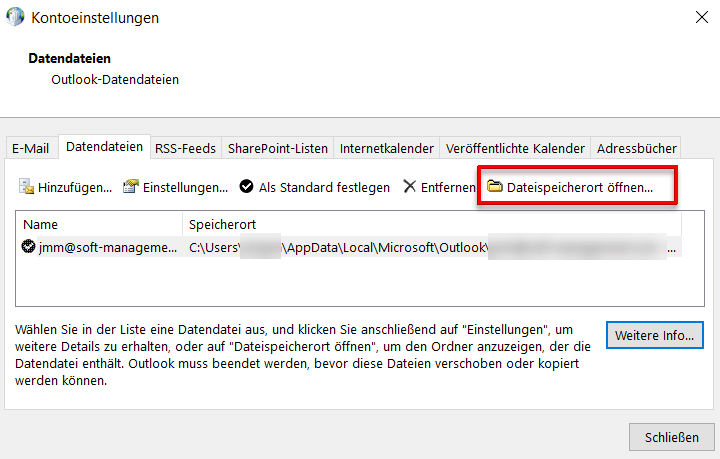Open the Veröffentlichte Kalender tab
Screen dimensions: 720x459
coord(515,148)
